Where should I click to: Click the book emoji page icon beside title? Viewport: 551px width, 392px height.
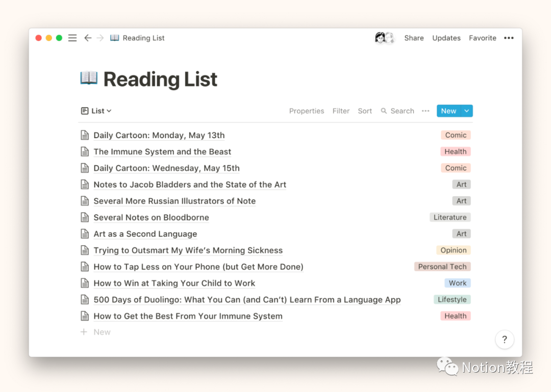pyautogui.click(x=89, y=79)
